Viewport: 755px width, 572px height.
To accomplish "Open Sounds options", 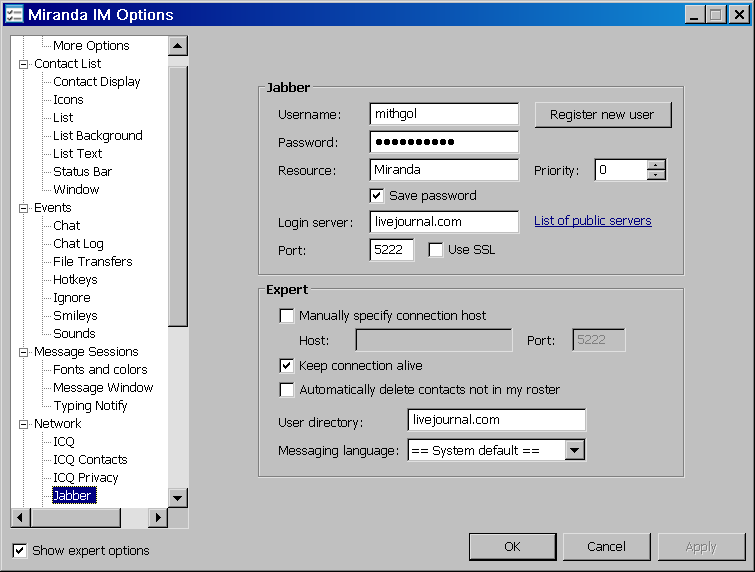I will (74, 334).
